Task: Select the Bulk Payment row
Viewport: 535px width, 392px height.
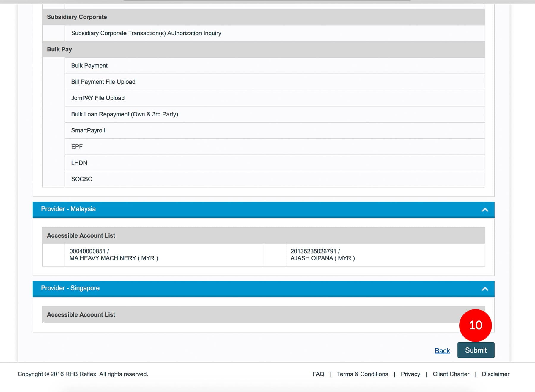Action: click(89, 66)
